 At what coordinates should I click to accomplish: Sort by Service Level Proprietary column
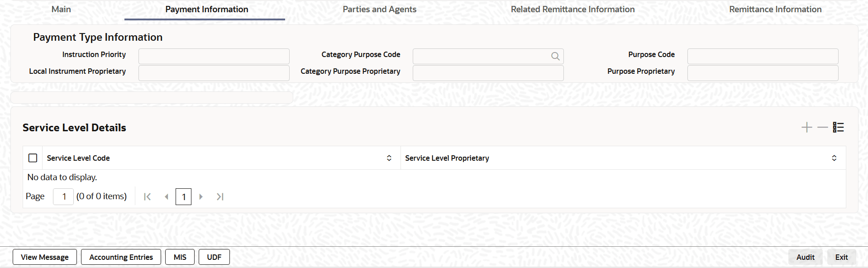(x=834, y=158)
